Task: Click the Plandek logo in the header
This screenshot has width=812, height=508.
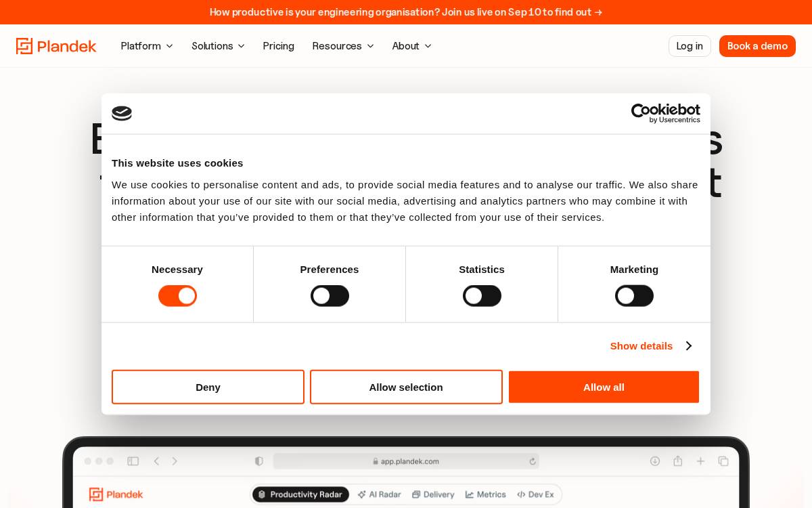Action: click(x=56, y=46)
